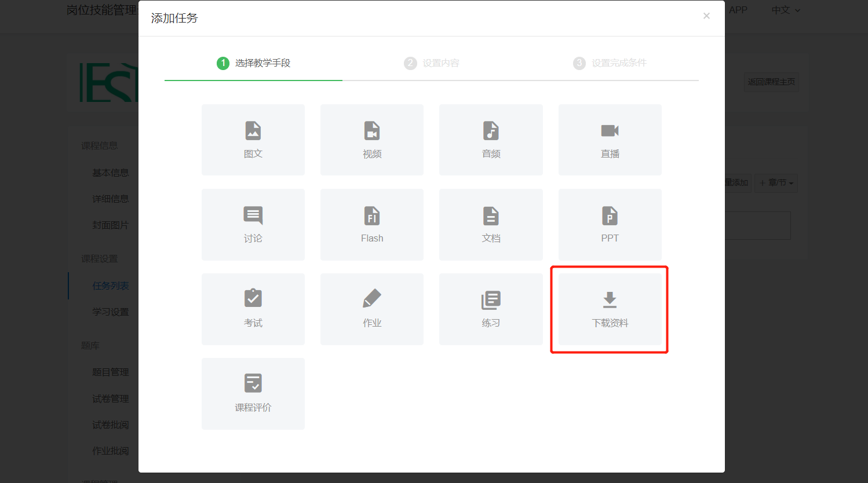Go to step 1 选择教学手段
The image size is (868, 483).
pyautogui.click(x=254, y=63)
